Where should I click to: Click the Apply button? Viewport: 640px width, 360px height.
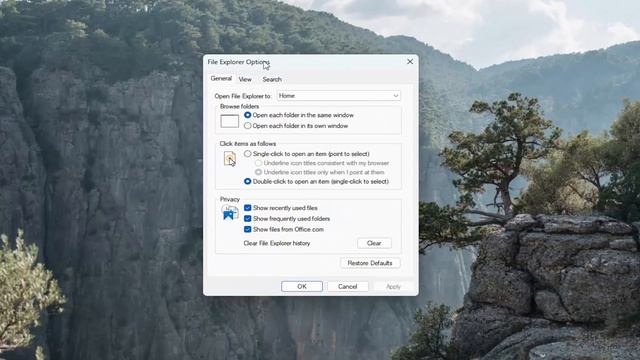point(393,287)
